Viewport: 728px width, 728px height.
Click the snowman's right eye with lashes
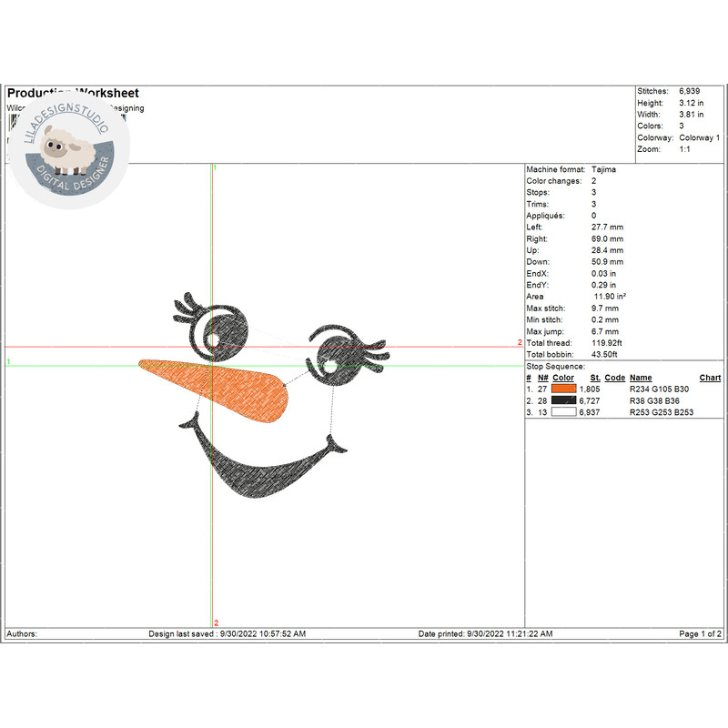(339, 355)
